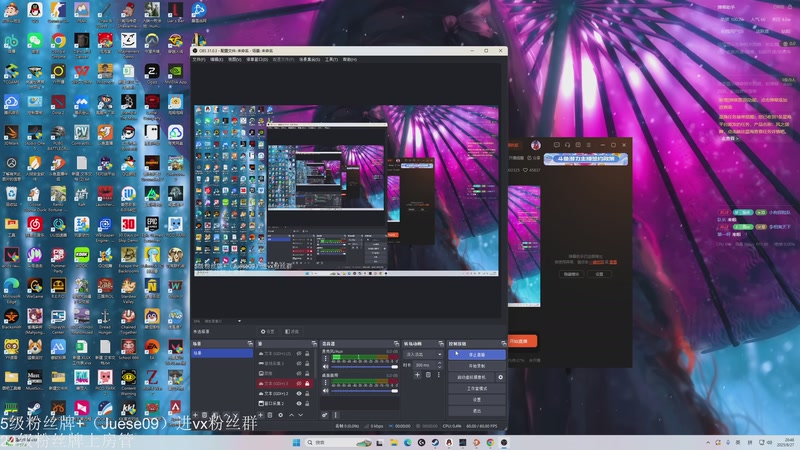The image size is (800, 450).
Task: Toggle the second source row's eye icon
Action: point(299,363)
